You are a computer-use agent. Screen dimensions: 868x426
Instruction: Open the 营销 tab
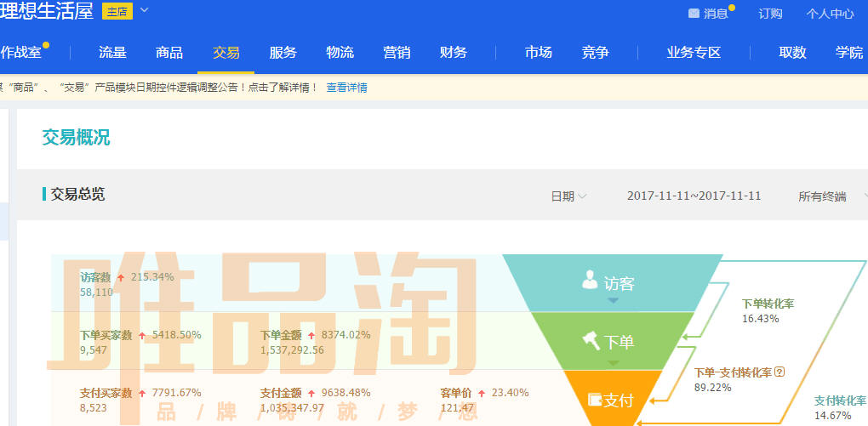click(397, 53)
